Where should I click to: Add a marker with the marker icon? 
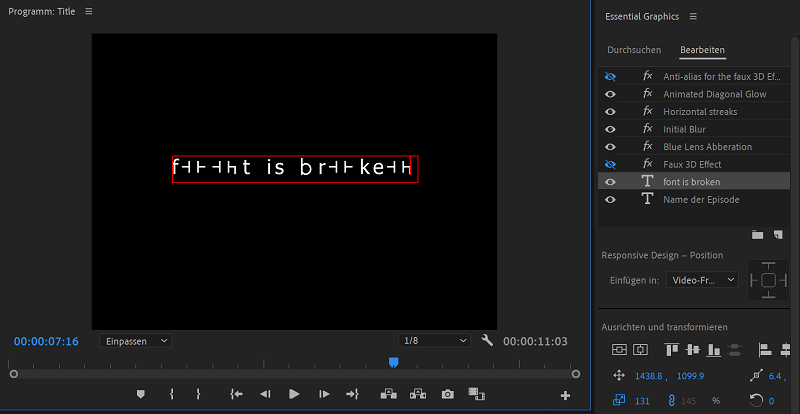[x=140, y=394]
